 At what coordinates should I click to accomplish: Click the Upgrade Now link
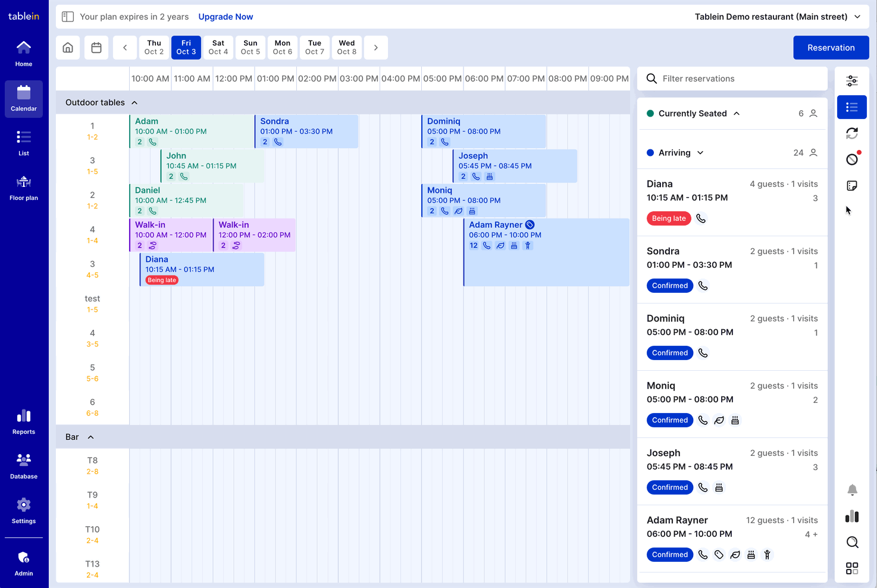pos(225,17)
